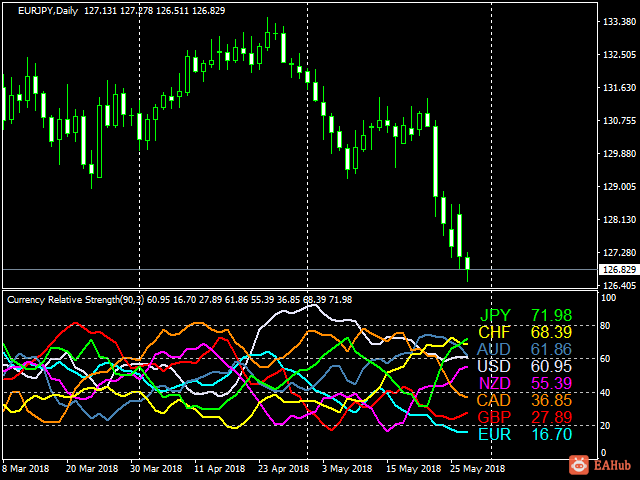Click the 8 Mar 2018 date label
This screenshot has height=480, width=640.
point(26,469)
